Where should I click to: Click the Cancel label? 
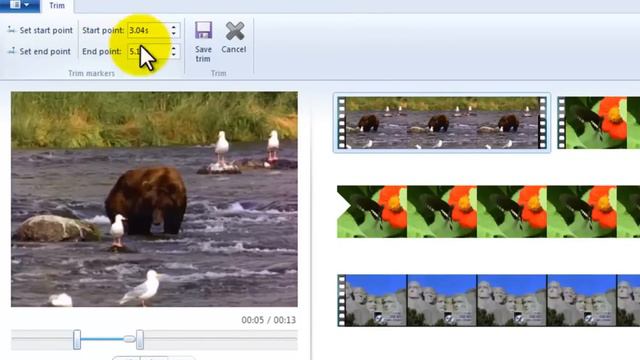[x=233, y=49]
